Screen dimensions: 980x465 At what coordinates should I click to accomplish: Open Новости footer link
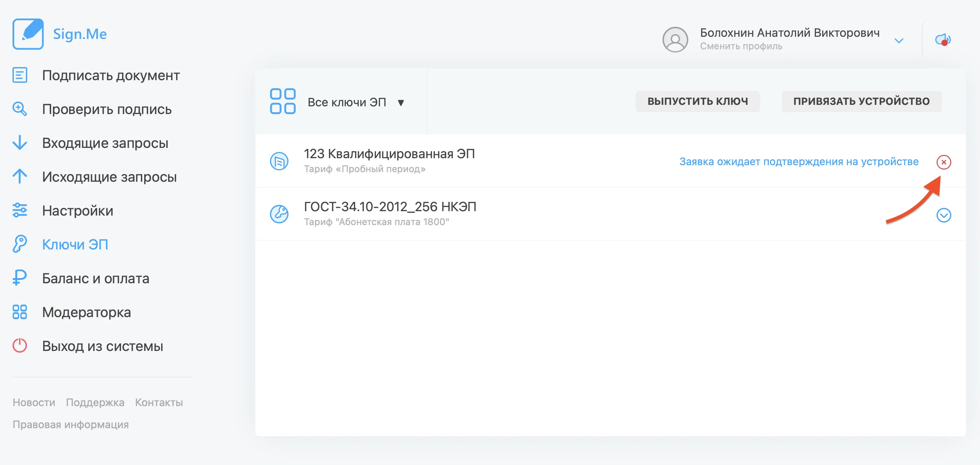click(34, 402)
